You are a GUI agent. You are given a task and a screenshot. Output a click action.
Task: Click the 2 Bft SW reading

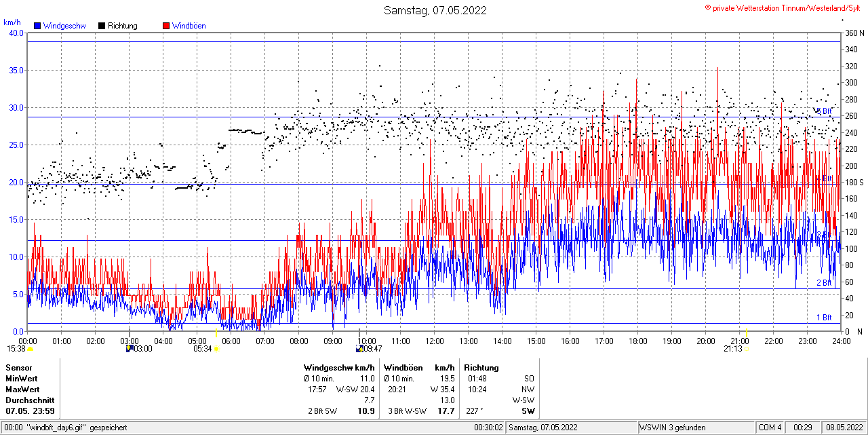(x=323, y=411)
